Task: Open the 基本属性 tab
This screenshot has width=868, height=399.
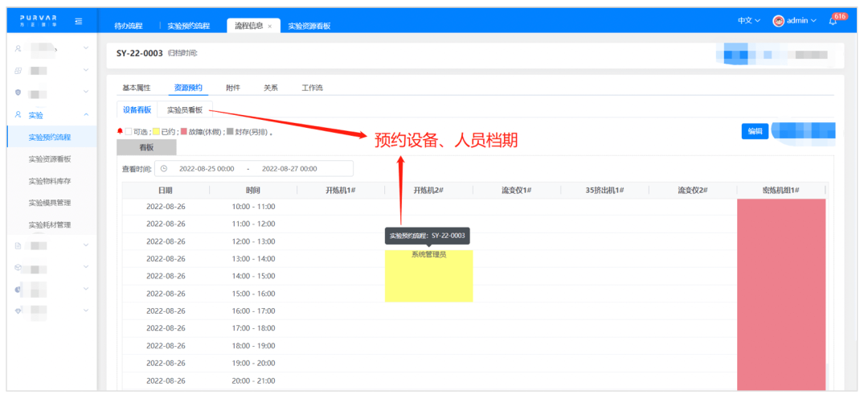Action: tap(136, 88)
